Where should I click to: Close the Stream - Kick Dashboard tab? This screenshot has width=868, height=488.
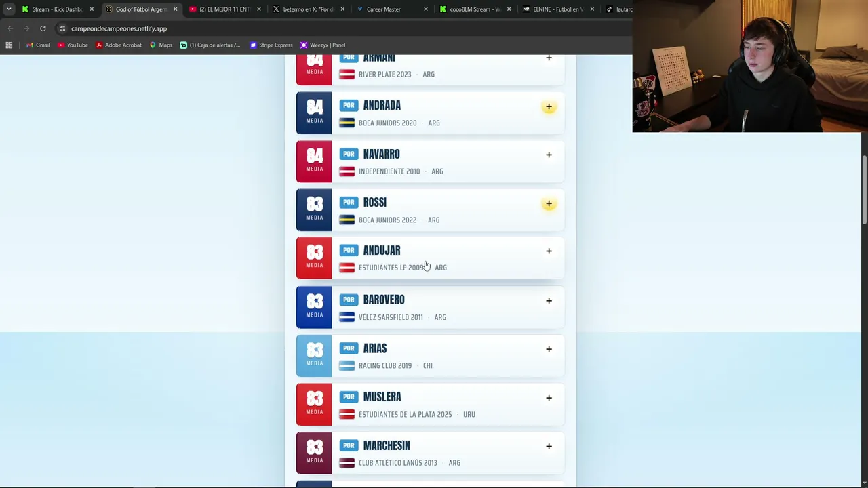(x=92, y=9)
